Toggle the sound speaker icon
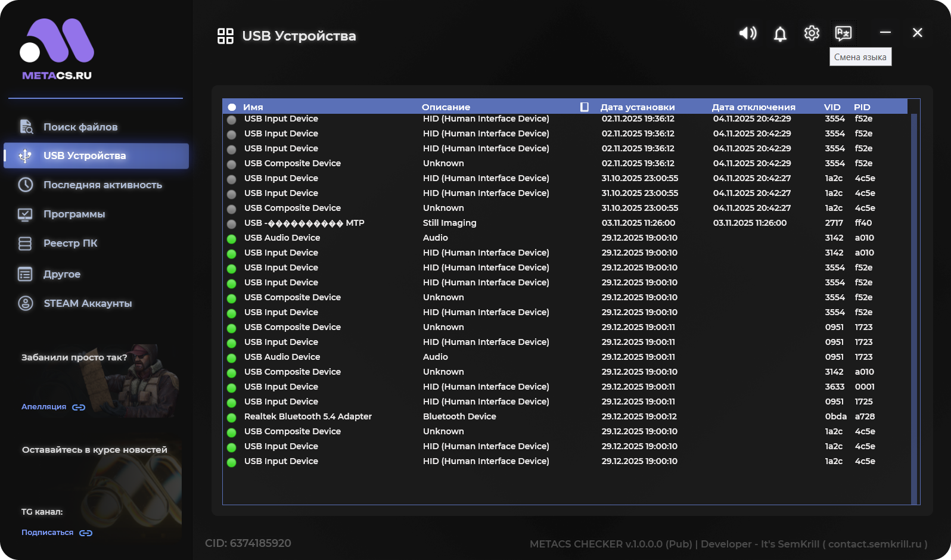The height and width of the screenshot is (560, 951). pos(748,33)
